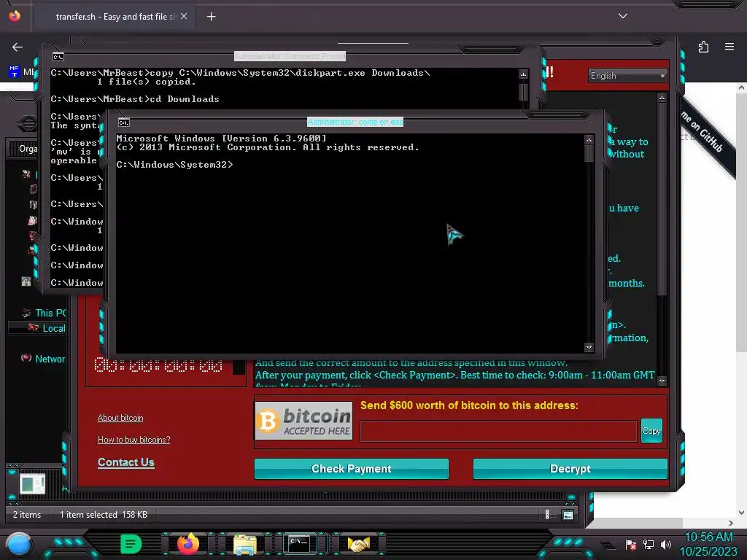Click the Start orb on the taskbar
This screenshot has height=560, width=747.
[19, 544]
